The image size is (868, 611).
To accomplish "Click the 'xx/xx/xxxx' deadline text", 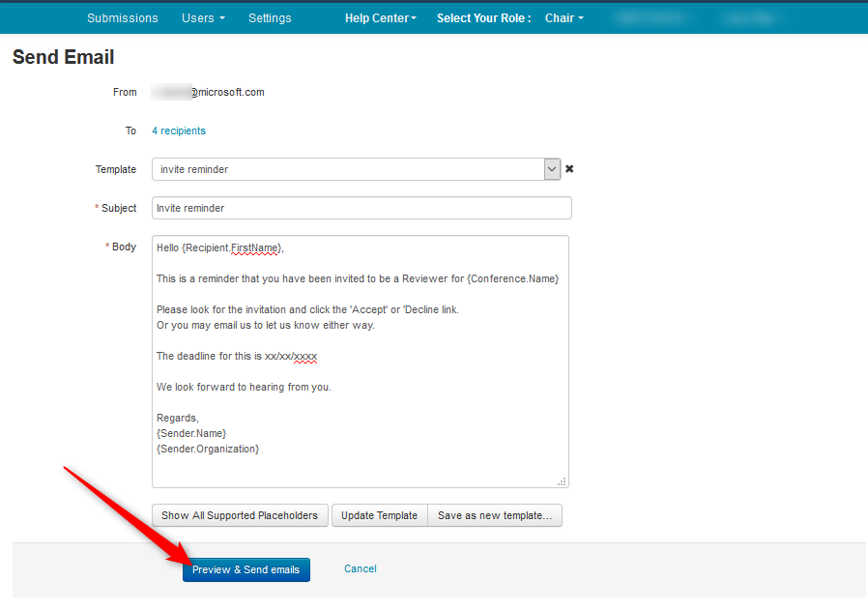I will [x=291, y=357].
